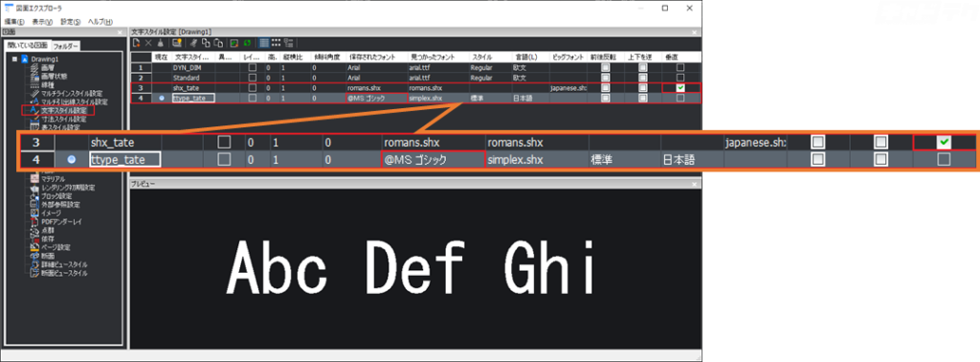The width and height of the screenshot is (980, 362).
Task: Sort by スタイル column header
Action: [491, 57]
